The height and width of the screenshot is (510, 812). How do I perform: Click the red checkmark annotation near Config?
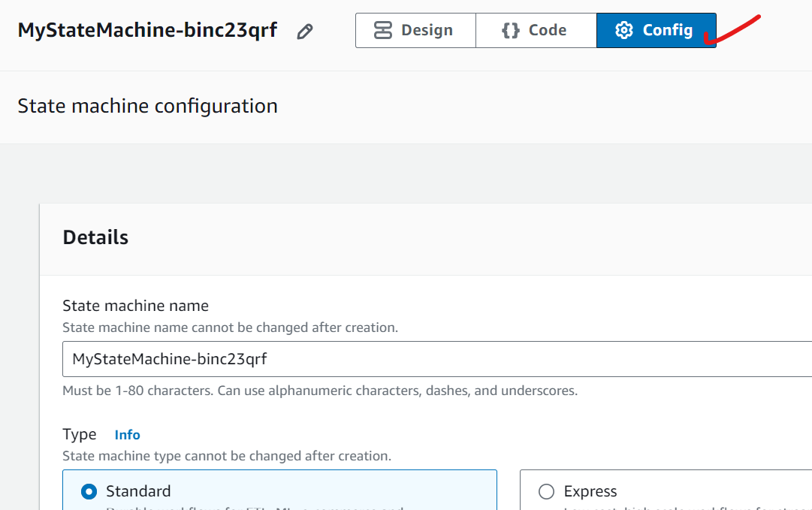tap(732, 29)
